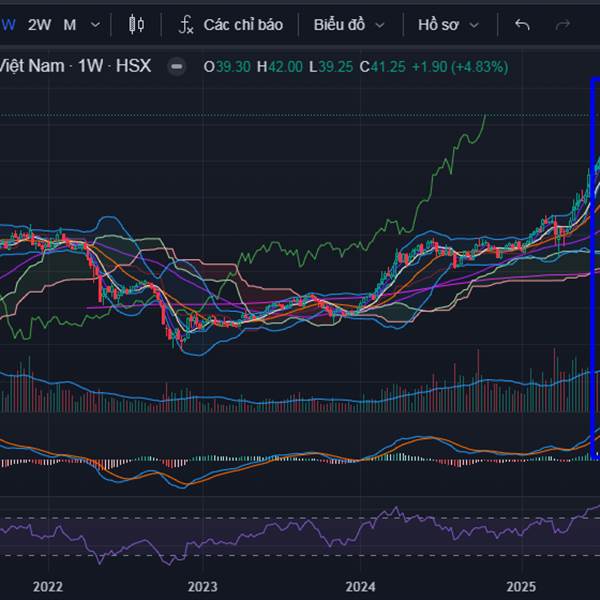Image resolution: width=600 pixels, height=600 pixels.
Task: Click the open price O39.30
Action: (x=227, y=67)
